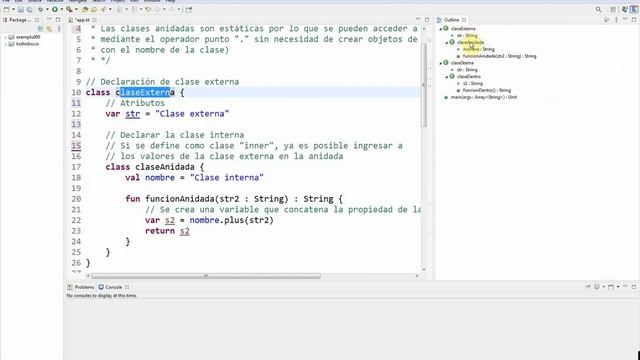
Task: Toggle the Outline panel sort icon
Action: point(607,20)
